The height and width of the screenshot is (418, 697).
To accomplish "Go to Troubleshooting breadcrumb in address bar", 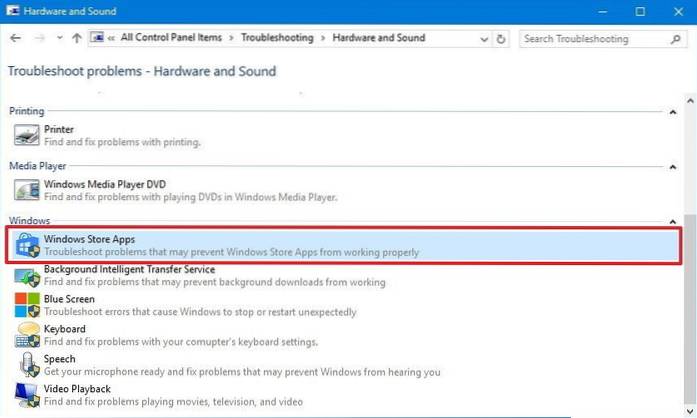I will [276, 38].
